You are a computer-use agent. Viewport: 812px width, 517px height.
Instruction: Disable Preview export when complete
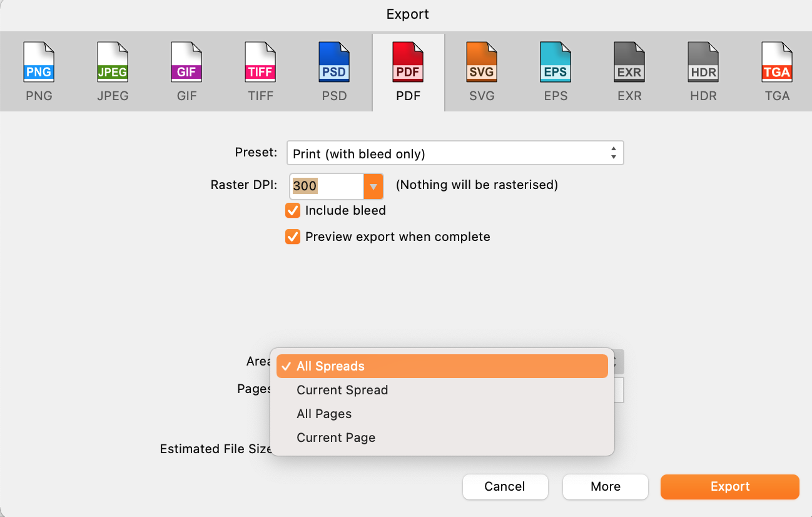coord(293,237)
